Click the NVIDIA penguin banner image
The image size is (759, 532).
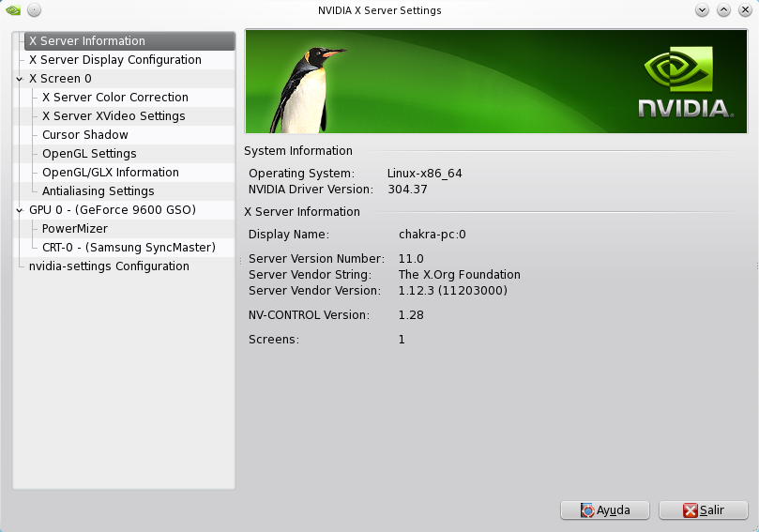(496, 82)
